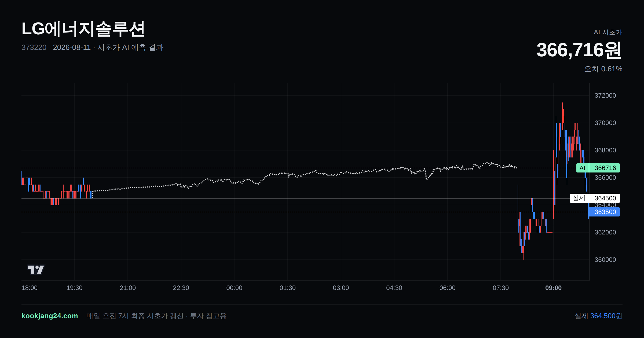Click the date subtitle 2026-08-11 시초가 AI 예측 결과
Image resolution: width=644 pixels, height=338 pixels.
[108, 47]
